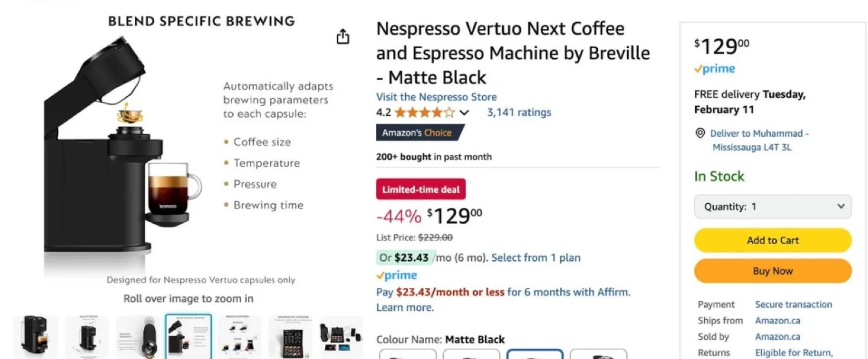Click the currently selected Matte Black colour option
The width and height of the screenshot is (868, 359).
pos(535,355)
